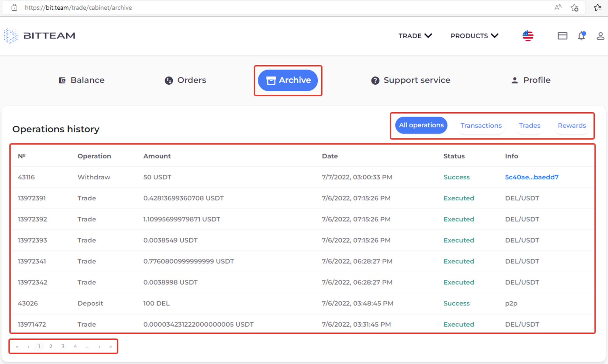This screenshot has width=608, height=364.
Task: Open the wallet card icon in header
Action: tap(562, 36)
